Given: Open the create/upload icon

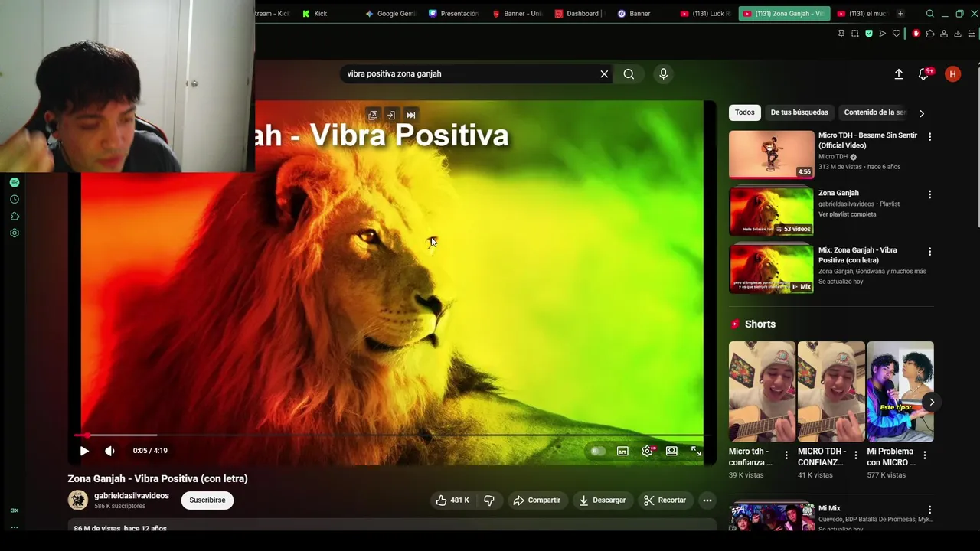Looking at the screenshot, I should tap(899, 73).
